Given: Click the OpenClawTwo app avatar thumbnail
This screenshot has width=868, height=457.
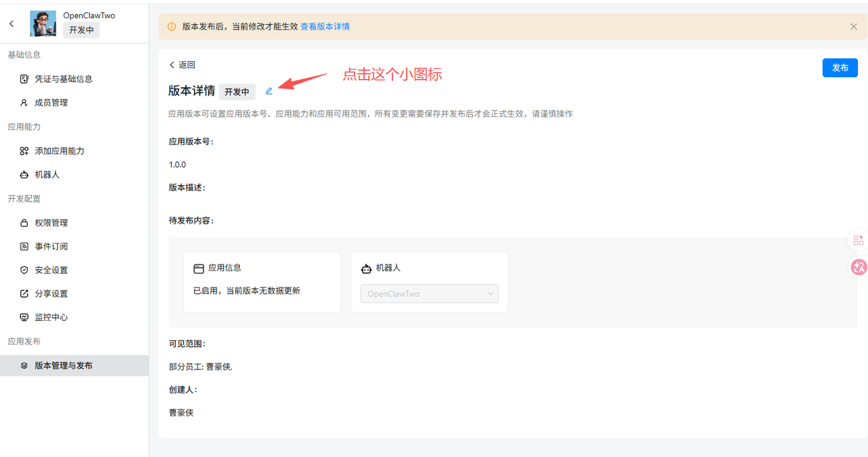Looking at the screenshot, I should 43,24.
